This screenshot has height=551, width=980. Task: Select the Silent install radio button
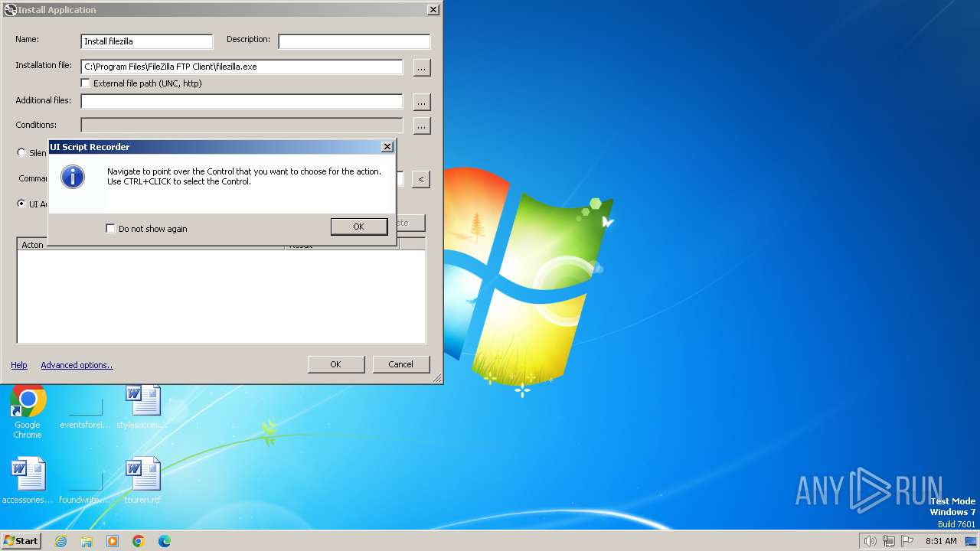click(x=21, y=152)
